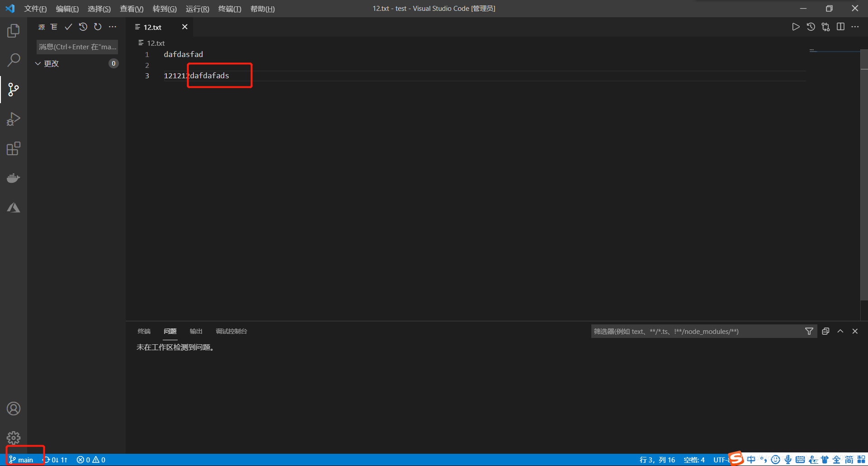The width and height of the screenshot is (868, 466).
Task: Switch to the 调试控制台 panel tab
Action: coord(231,331)
